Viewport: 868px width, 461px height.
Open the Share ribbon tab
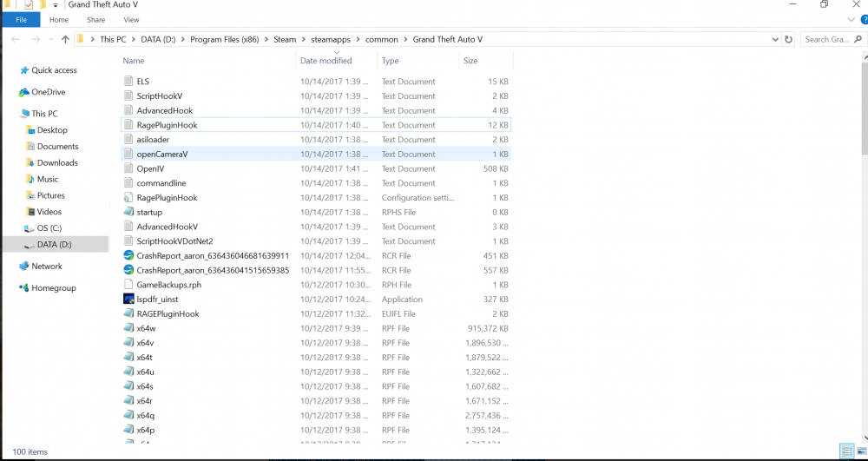click(x=95, y=20)
